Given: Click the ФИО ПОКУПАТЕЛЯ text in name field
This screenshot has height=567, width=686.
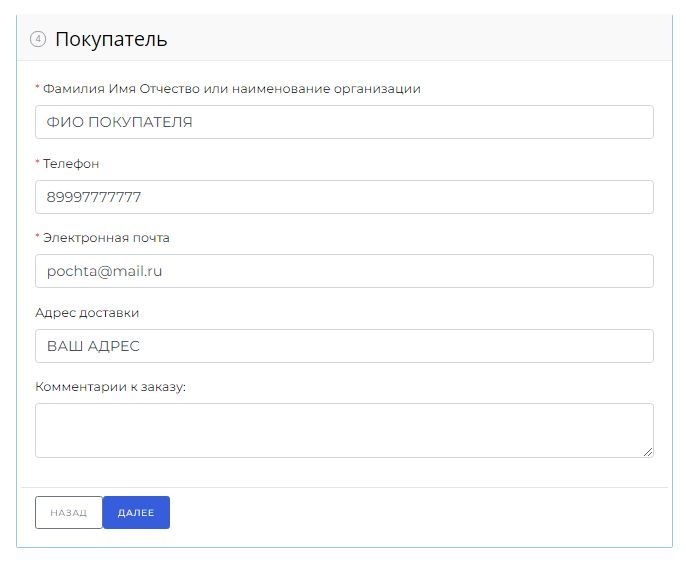Looking at the screenshot, I should 119,122.
